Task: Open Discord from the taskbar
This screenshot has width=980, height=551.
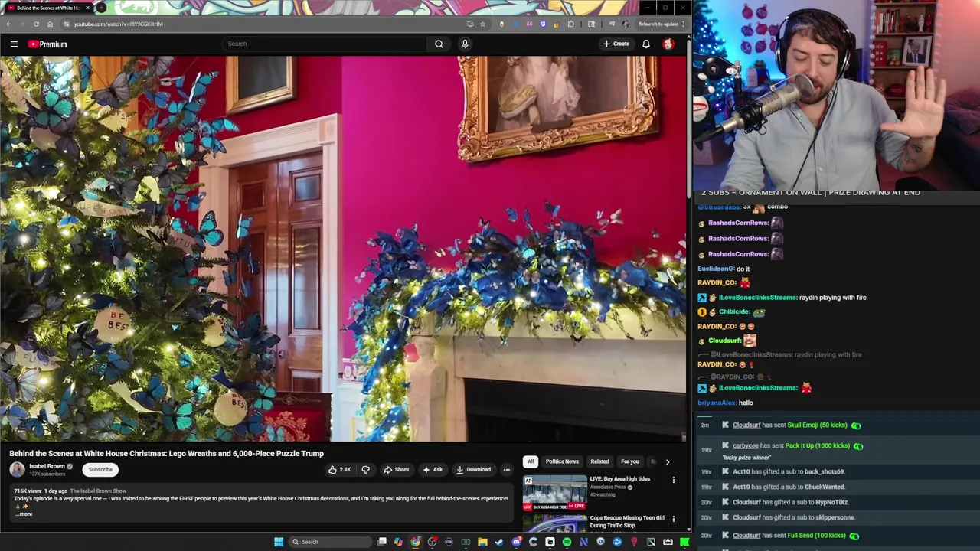Action: (516, 542)
